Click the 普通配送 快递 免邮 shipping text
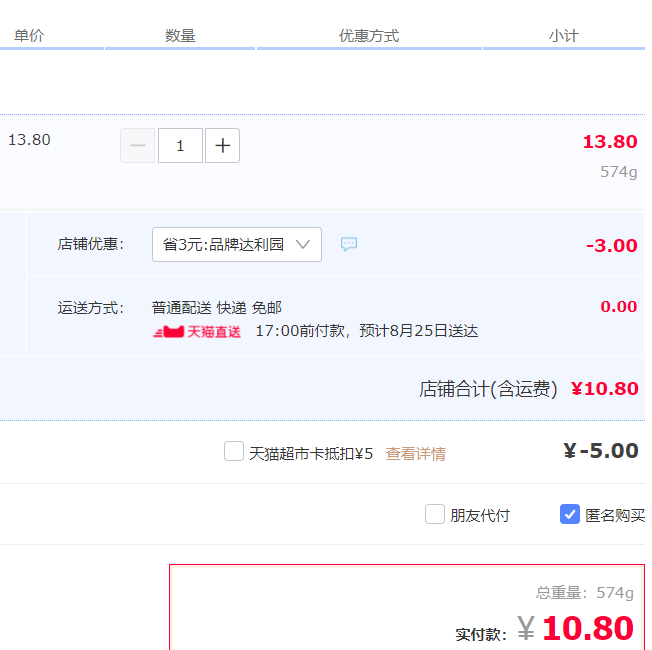Viewport: 652px width, 650px height. click(x=216, y=307)
